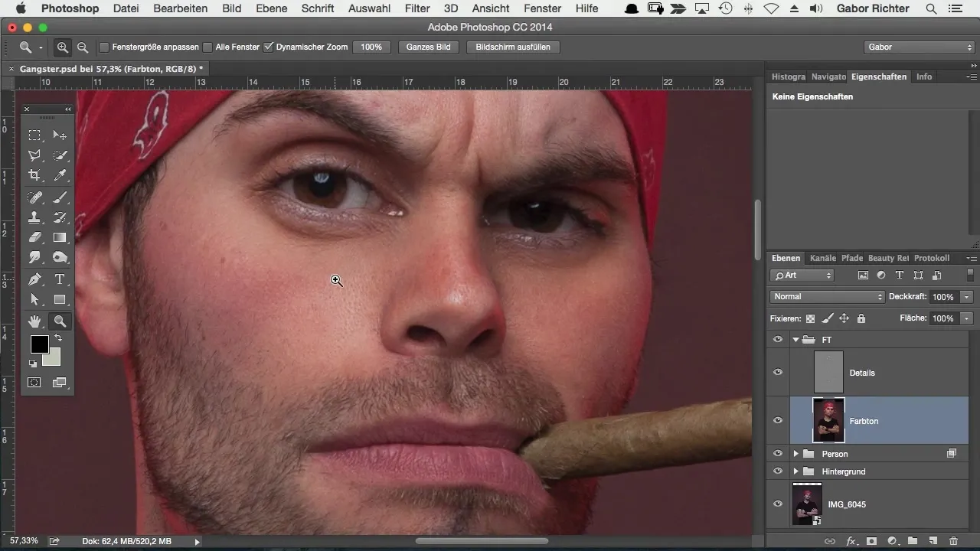Hide the IMG_6045 layer
The height and width of the screenshot is (551, 980).
point(778,504)
